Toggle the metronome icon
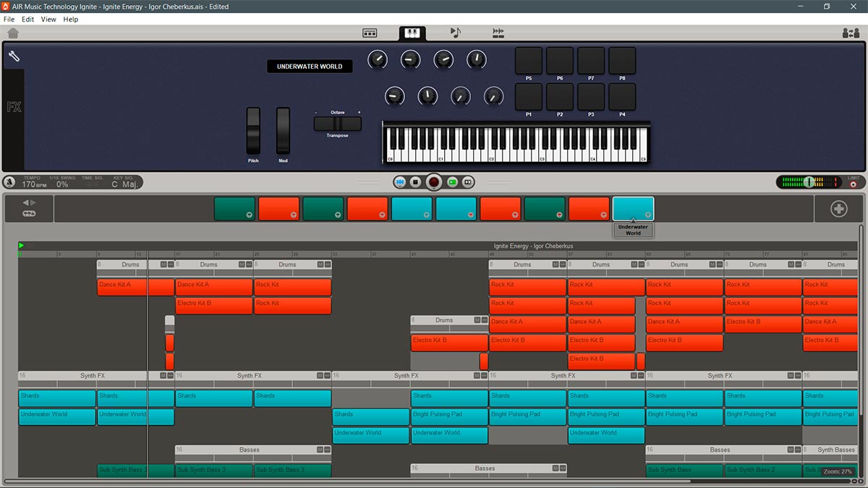Screen dimensions: 868x488 pyautogui.click(x=9, y=182)
